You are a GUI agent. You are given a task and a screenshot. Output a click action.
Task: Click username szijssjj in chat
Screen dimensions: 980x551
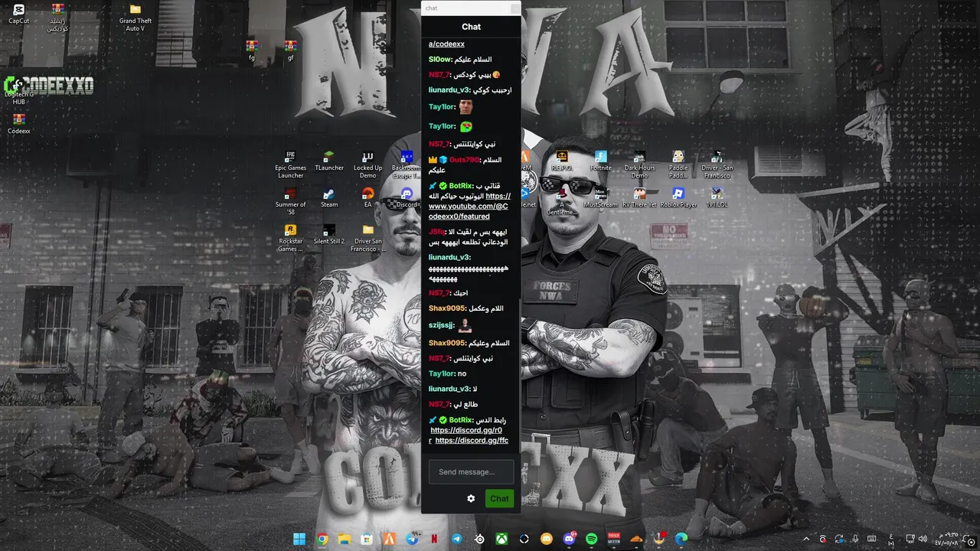(x=441, y=325)
